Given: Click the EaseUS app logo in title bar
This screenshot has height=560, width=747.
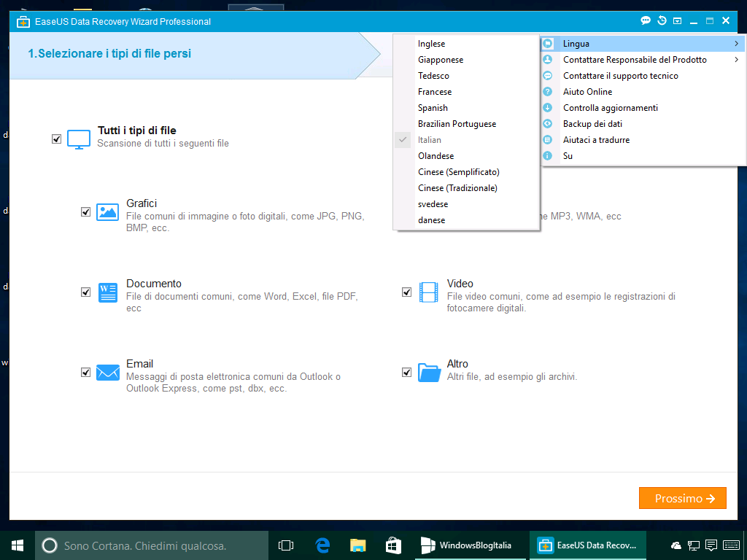Looking at the screenshot, I should (23, 22).
